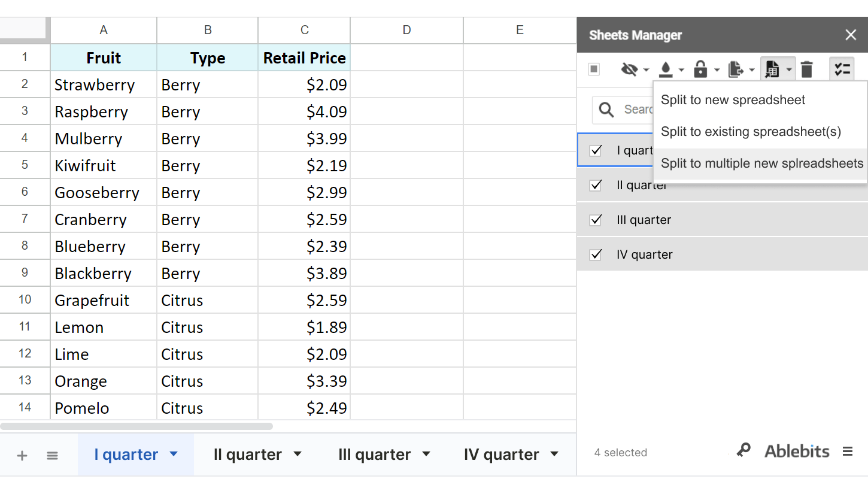The width and height of the screenshot is (868, 491).
Task: Open the move sheets dropdown arrow
Action: [x=752, y=70]
